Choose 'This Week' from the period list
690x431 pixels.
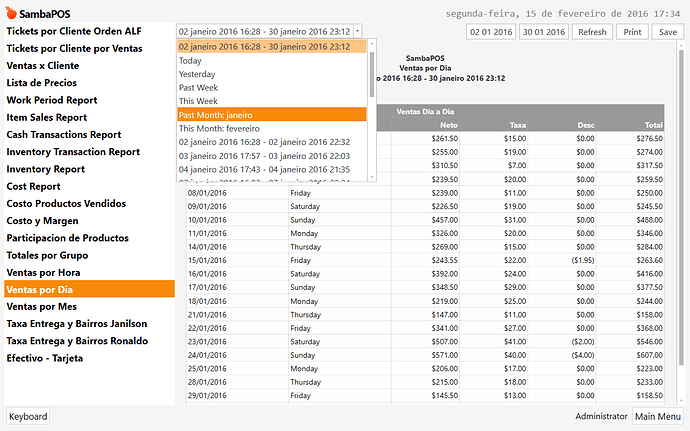click(x=272, y=101)
